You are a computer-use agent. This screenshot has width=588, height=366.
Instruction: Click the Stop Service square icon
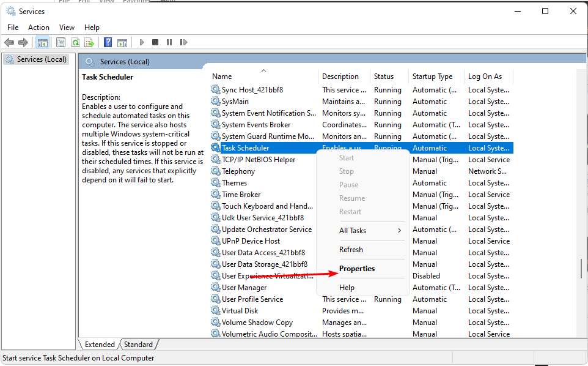155,42
